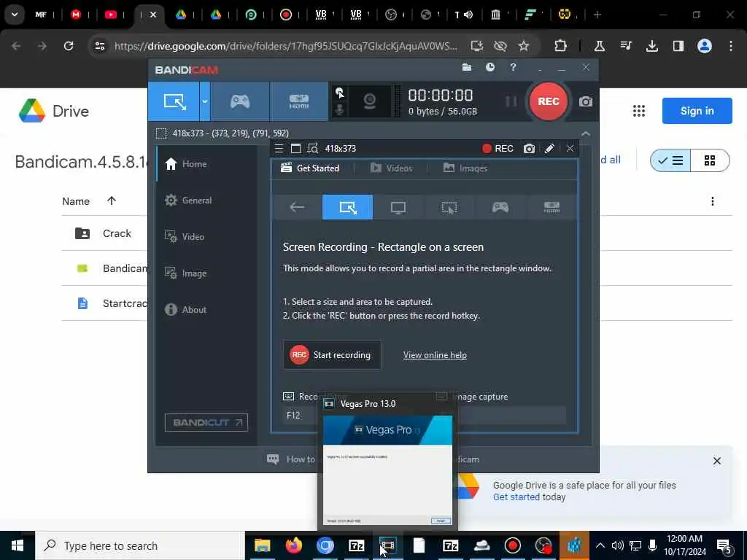Image resolution: width=747 pixels, height=560 pixels.
Task: Open a new browser tab
Action: coord(597,15)
